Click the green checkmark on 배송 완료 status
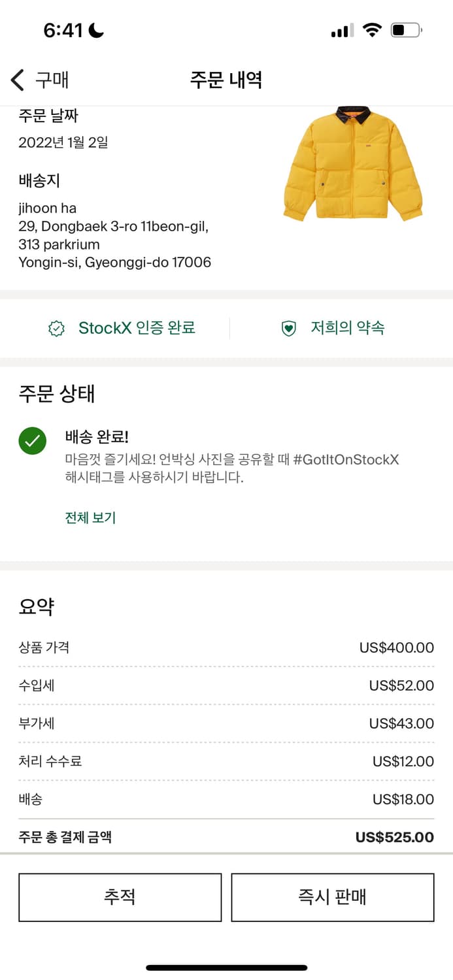The height and width of the screenshot is (980, 453). (x=32, y=441)
